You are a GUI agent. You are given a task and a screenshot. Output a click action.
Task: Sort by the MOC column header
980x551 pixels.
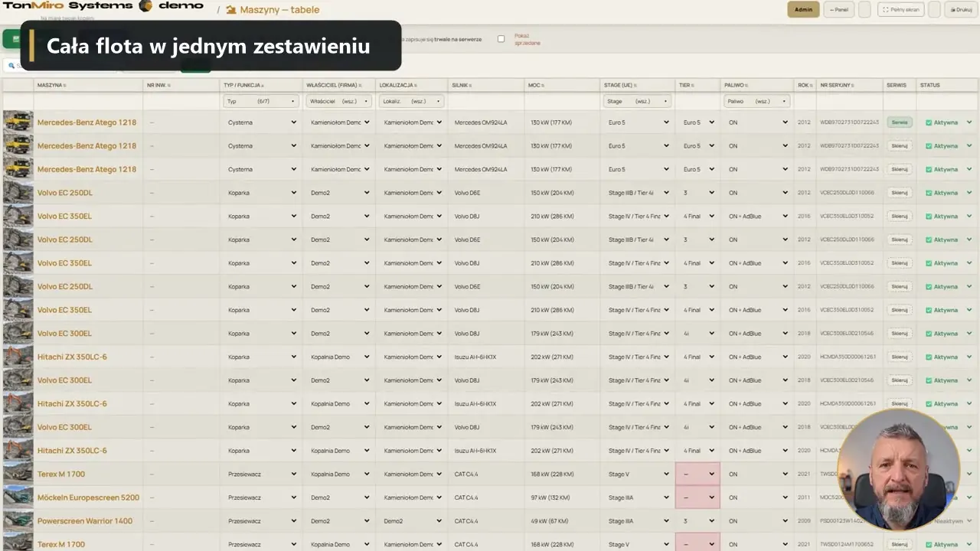click(x=535, y=85)
